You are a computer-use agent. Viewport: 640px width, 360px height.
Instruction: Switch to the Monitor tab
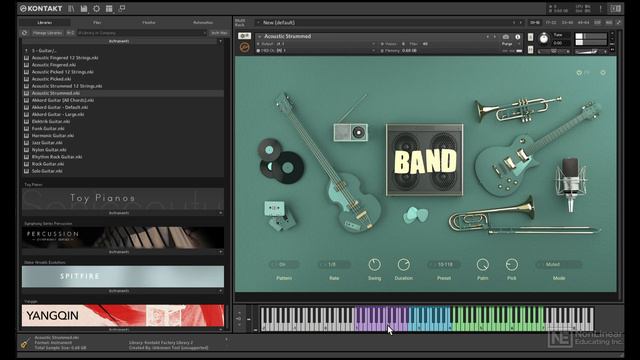pos(149,22)
